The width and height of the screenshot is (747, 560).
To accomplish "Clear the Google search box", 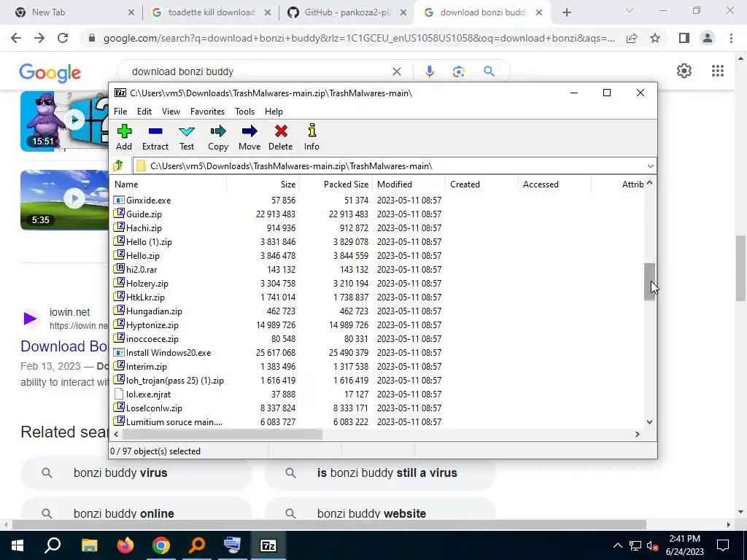I will [396, 71].
